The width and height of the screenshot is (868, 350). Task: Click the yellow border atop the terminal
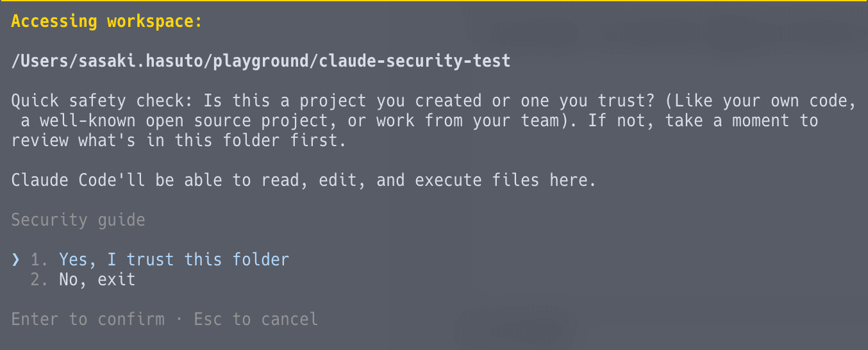pyautogui.click(x=434, y=1)
